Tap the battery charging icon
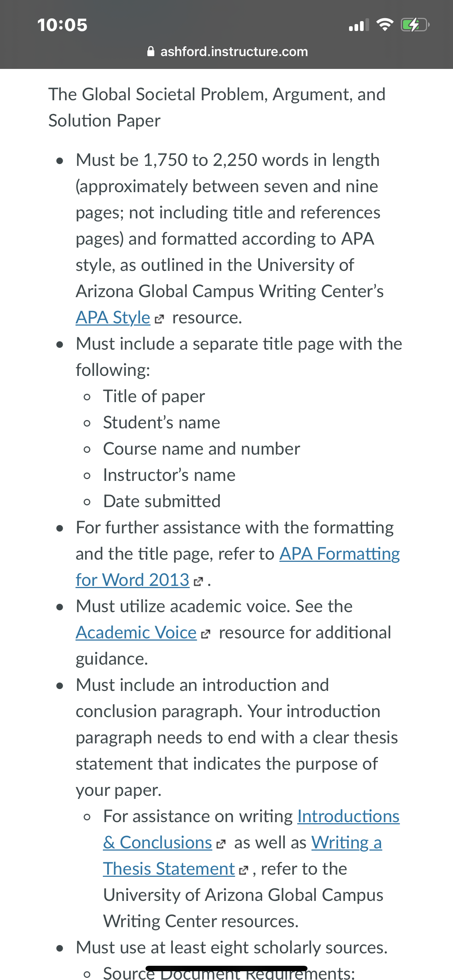The image size is (453, 980). coord(415,25)
